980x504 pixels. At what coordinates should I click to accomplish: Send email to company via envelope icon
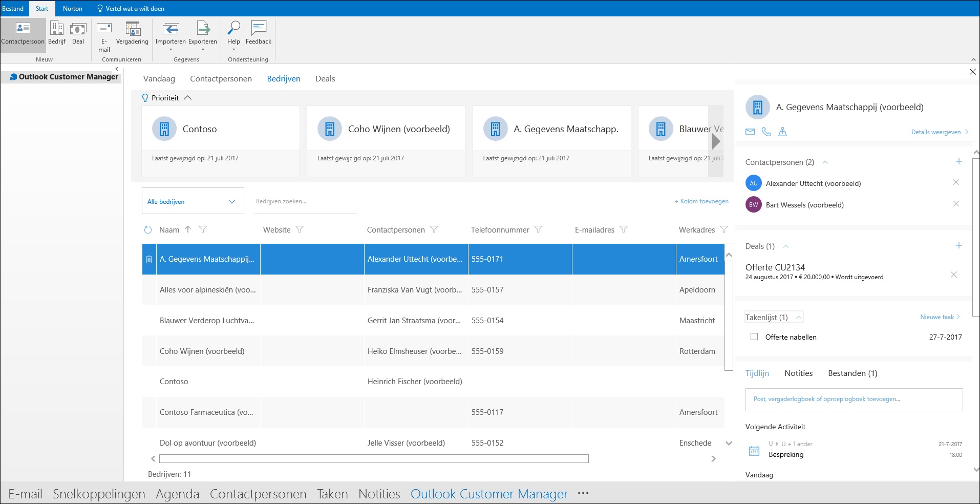(x=750, y=132)
